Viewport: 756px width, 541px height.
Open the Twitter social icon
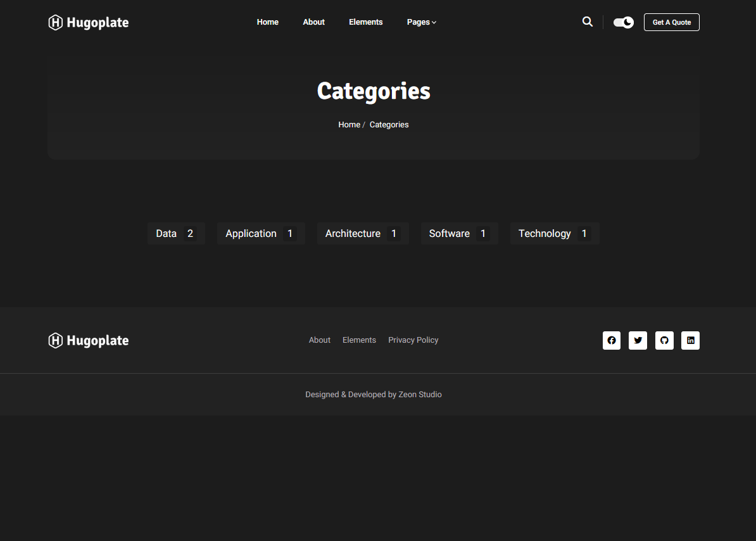pyautogui.click(x=638, y=340)
